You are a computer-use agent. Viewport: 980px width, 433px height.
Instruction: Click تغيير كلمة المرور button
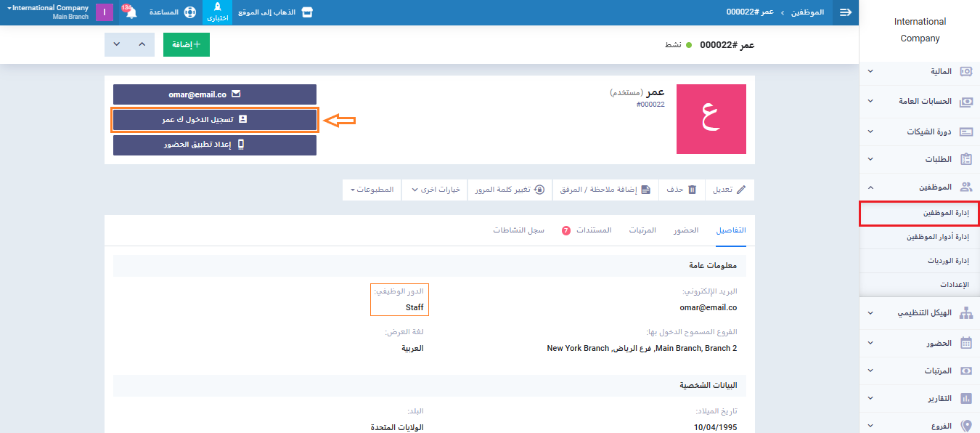(510, 190)
